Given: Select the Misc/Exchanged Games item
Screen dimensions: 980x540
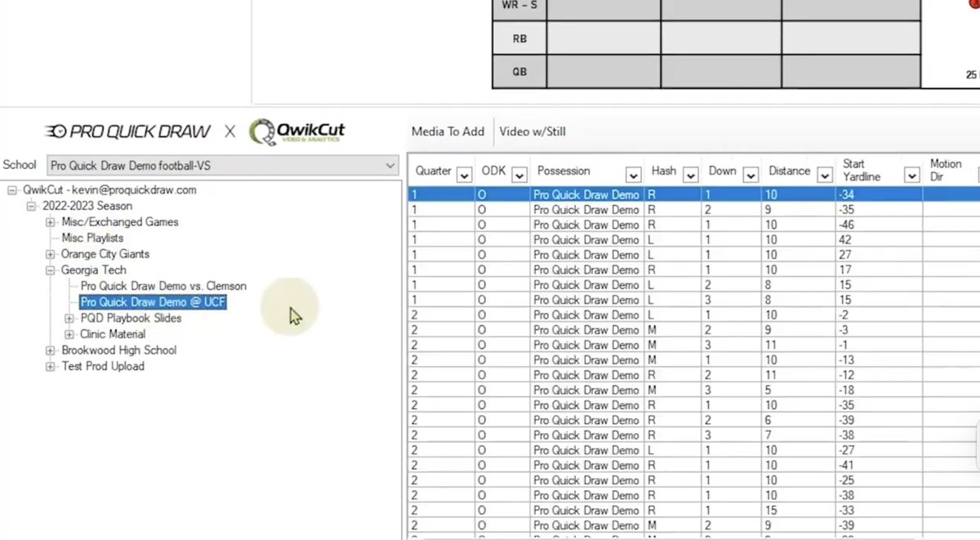Looking at the screenshot, I should [x=120, y=222].
